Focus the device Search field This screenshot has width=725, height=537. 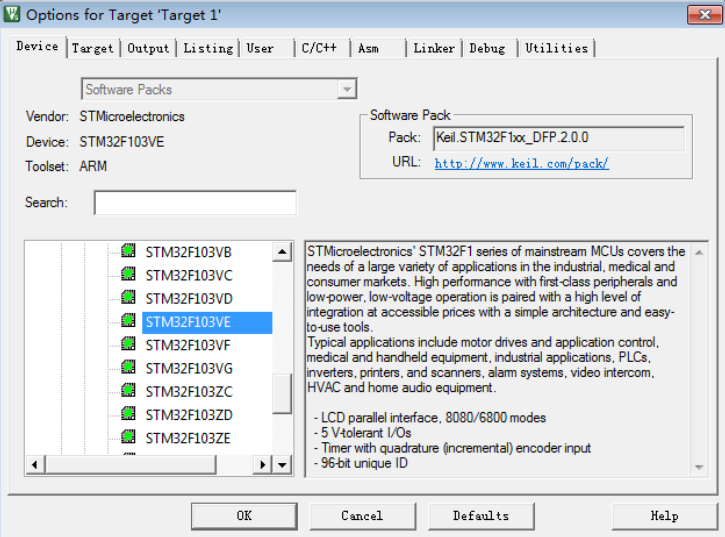pos(195,203)
